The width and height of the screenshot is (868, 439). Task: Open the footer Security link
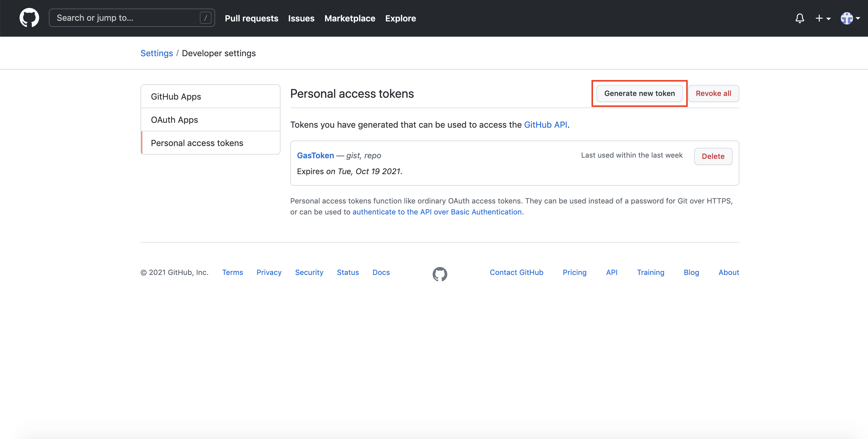pyautogui.click(x=309, y=272)
